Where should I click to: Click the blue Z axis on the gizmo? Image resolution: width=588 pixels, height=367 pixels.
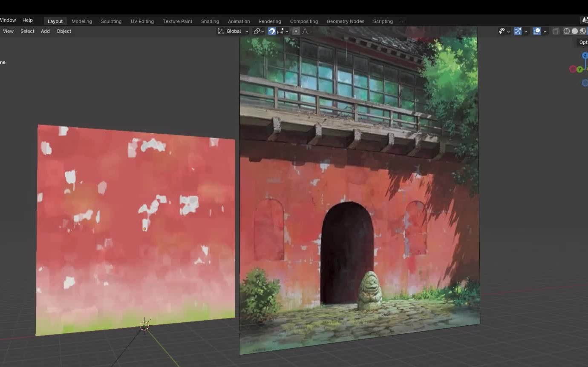click(585, 56)
